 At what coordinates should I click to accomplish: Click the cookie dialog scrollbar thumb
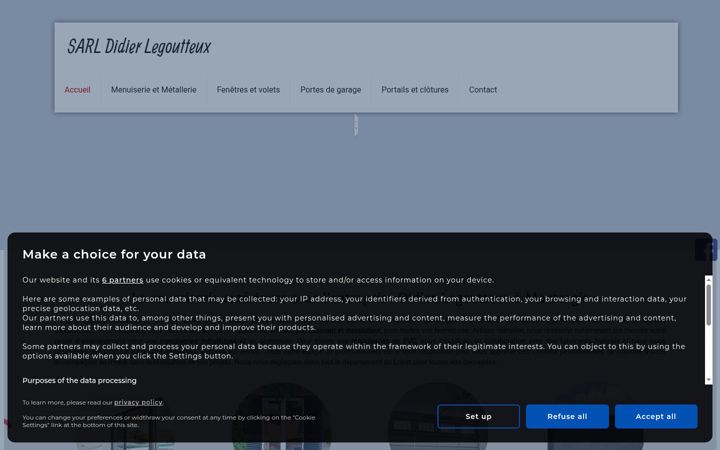coord(709,305)
